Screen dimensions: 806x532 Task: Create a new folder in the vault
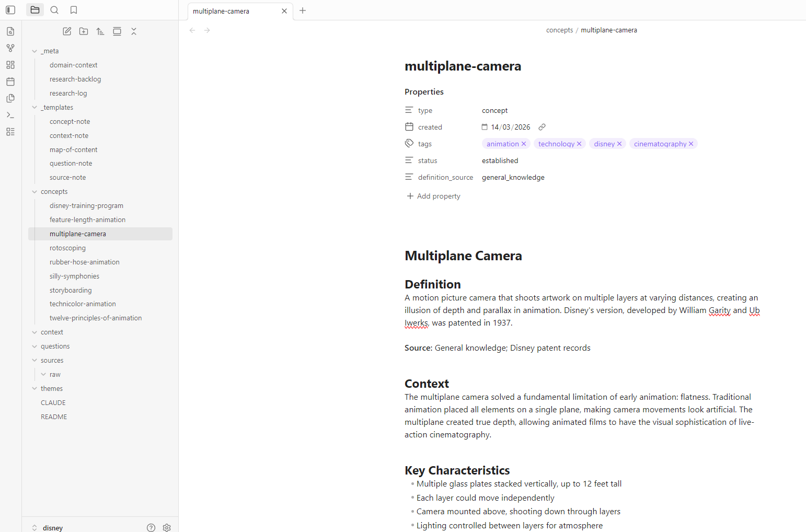point(84,31)
